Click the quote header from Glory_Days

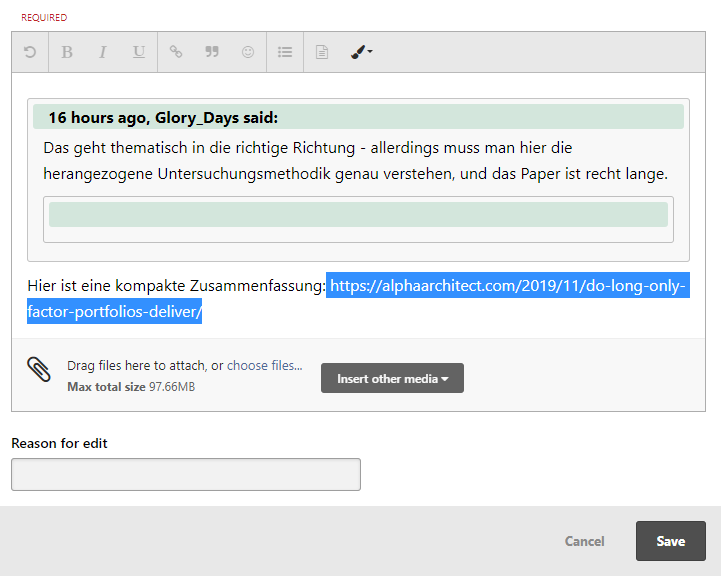point(163,118)
